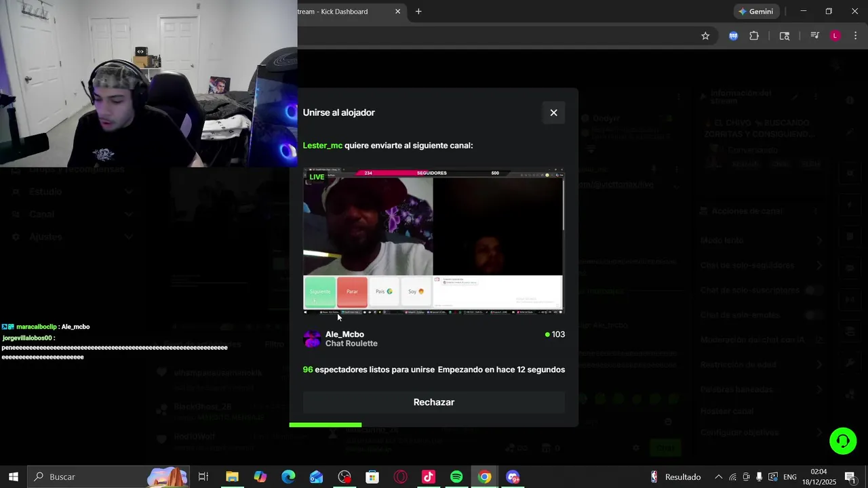Show hidden system tray icons
Viewport: 868px width, 488px height.
(x=719, y=477)
